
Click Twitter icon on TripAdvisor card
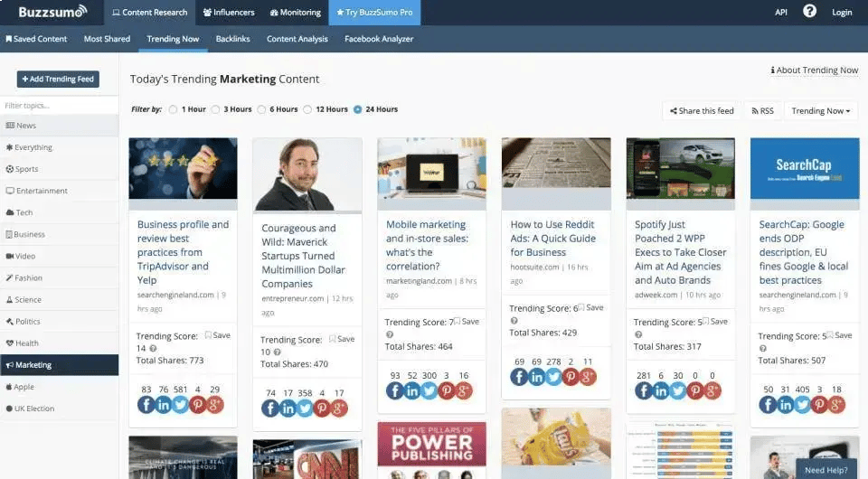(x=181, y=405)
